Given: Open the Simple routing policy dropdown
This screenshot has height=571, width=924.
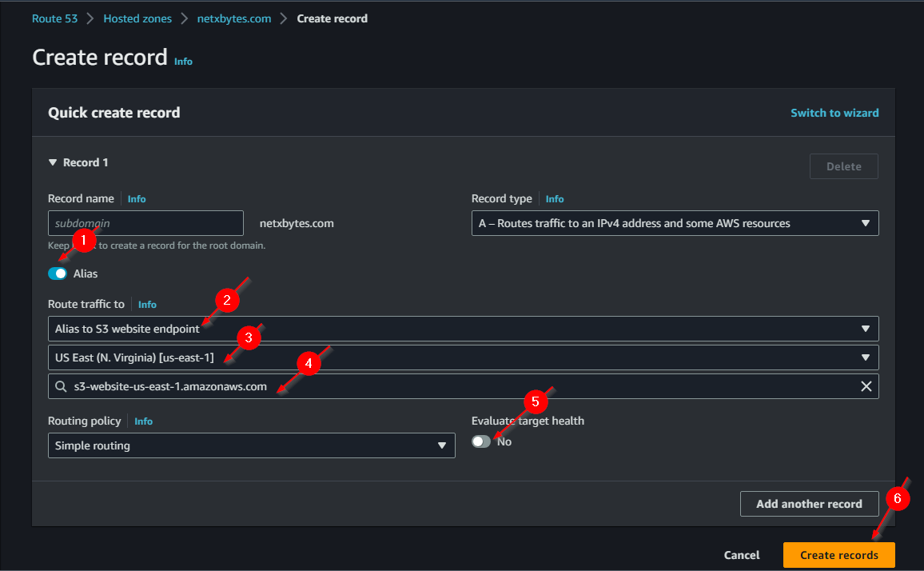Looking at the screenshot, I should tap(251, 445).
